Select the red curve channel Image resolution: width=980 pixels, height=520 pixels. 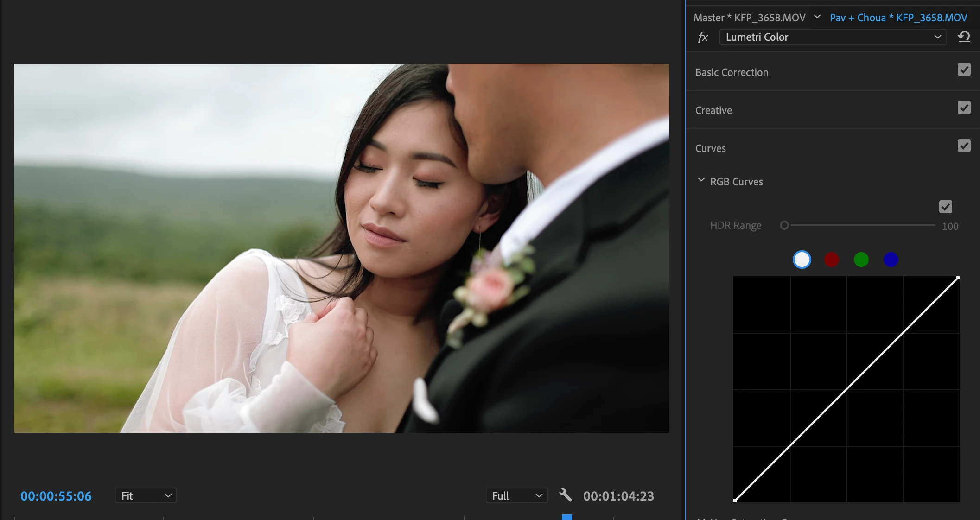[831, 260]
